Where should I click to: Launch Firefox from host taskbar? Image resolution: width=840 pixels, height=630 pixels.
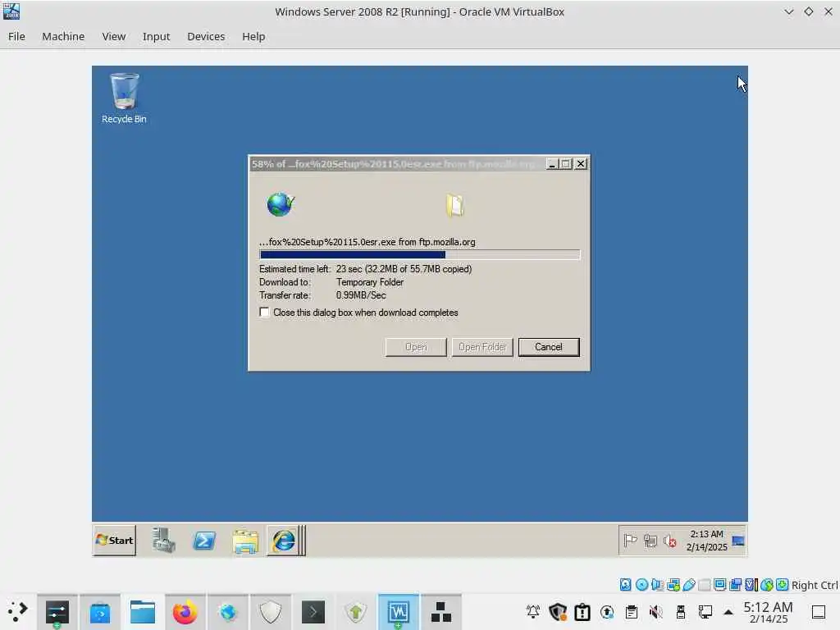click(x=185, y=612)
